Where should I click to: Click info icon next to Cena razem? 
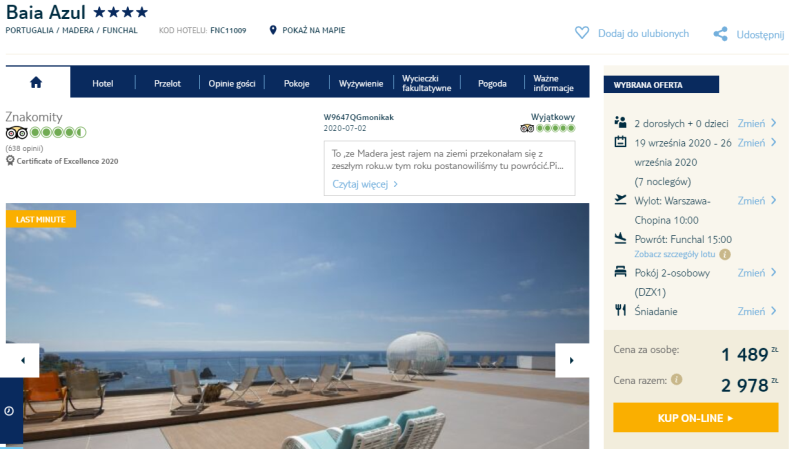pyautogui.click(x=677, y=379)
